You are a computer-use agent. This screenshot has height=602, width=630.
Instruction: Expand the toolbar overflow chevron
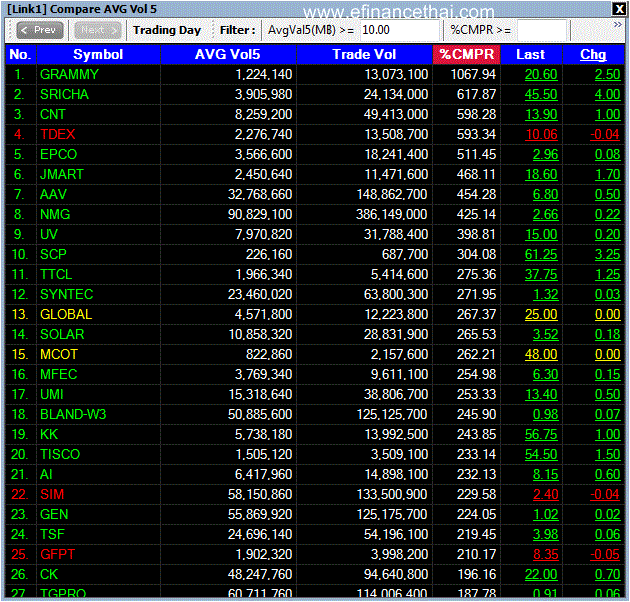[x=618, y=25]
